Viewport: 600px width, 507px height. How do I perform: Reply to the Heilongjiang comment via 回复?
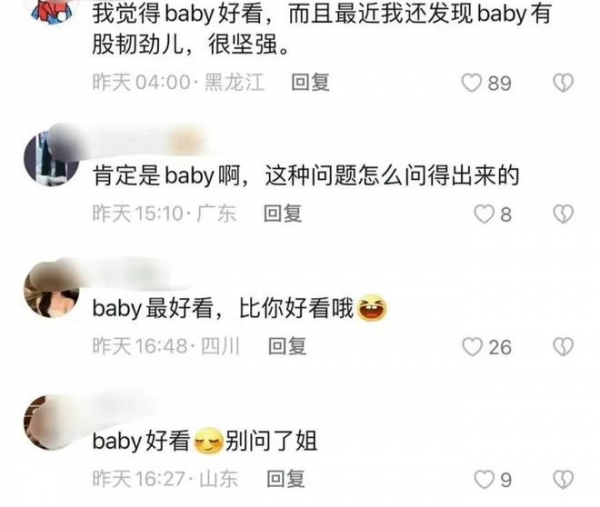coord(310,82)
